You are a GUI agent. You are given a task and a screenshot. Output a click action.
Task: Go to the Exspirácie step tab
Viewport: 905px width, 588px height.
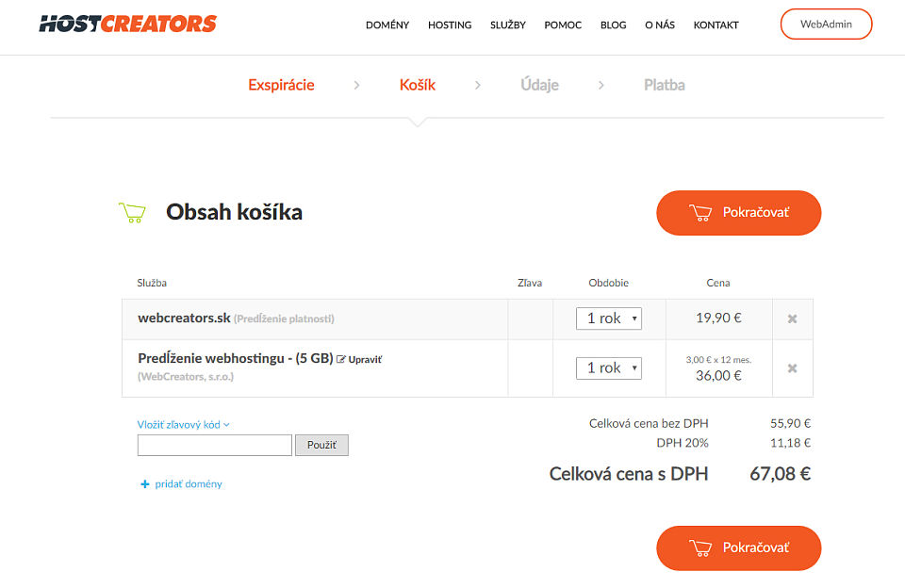pyautogui.click(x=281, y=85)
